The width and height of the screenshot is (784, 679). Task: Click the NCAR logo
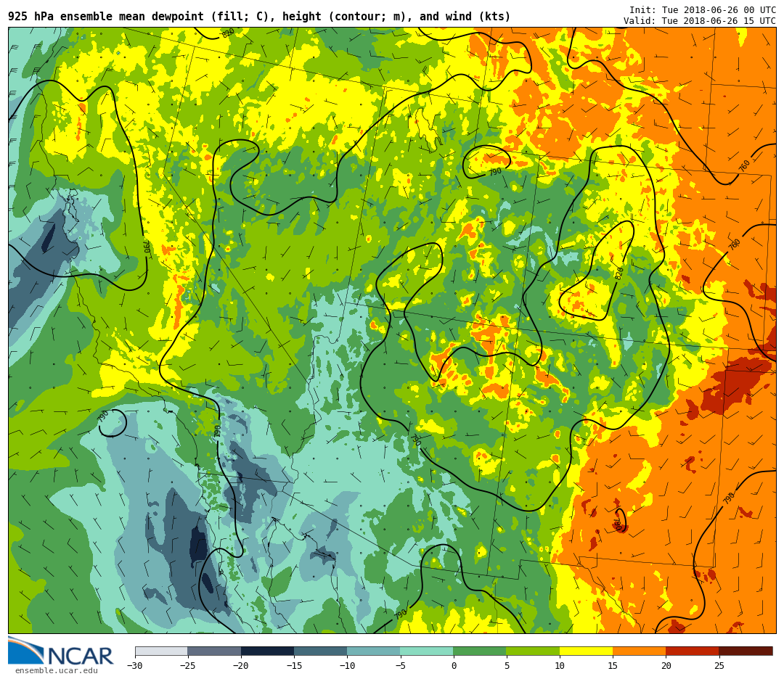point(61,651)
